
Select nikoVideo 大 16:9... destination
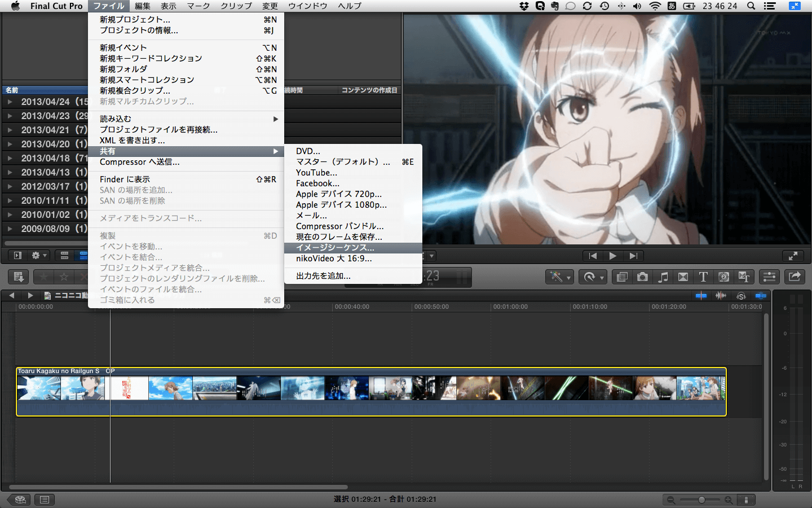[x=354, y=259]
